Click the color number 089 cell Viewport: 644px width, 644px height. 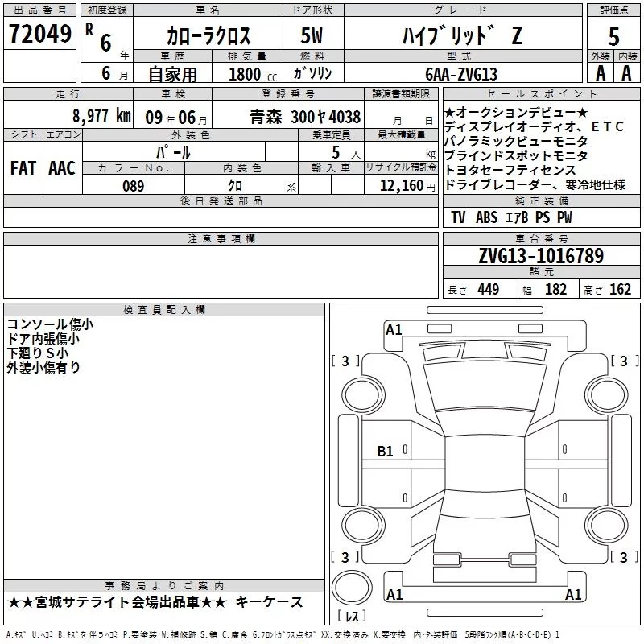pos(133,186)
